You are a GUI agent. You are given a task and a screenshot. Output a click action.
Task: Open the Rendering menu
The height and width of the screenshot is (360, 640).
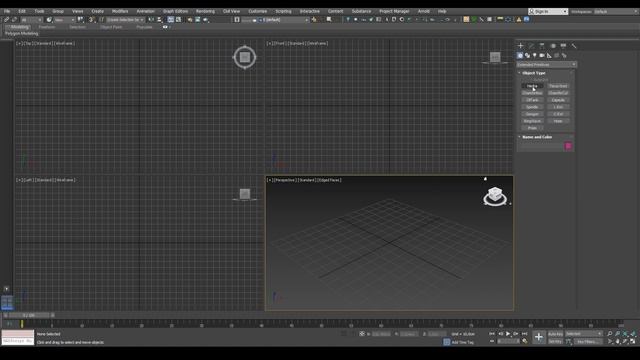click(205, 11)
